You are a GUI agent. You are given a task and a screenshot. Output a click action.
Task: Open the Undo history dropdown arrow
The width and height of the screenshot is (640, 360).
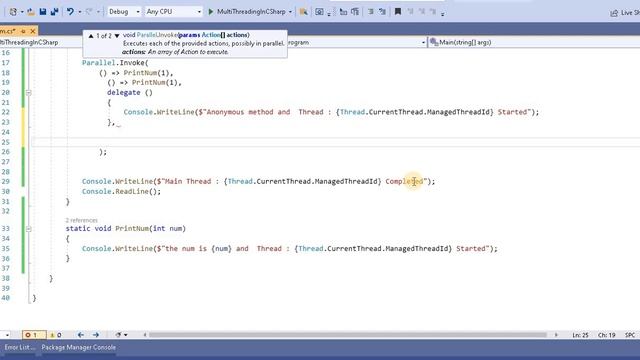79,12
